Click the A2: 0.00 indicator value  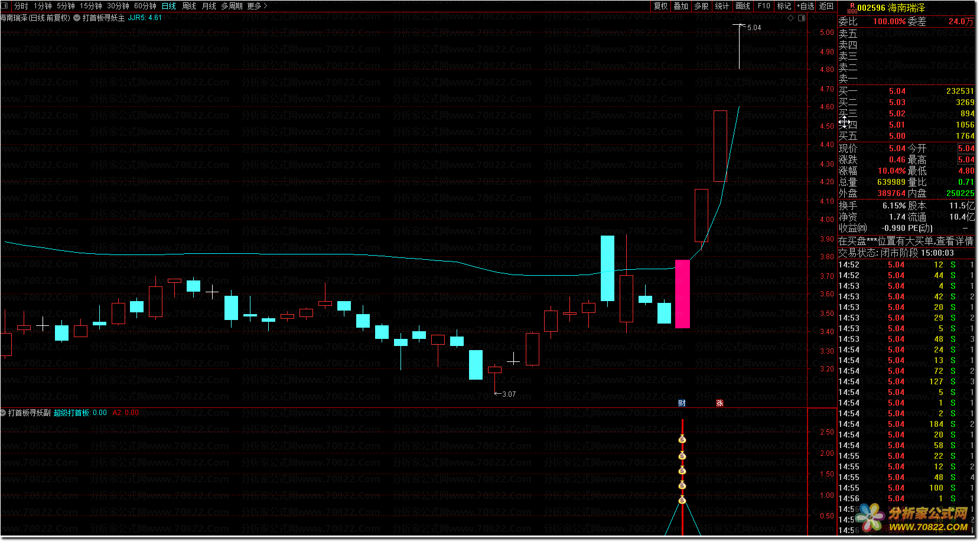click(126, 413)
